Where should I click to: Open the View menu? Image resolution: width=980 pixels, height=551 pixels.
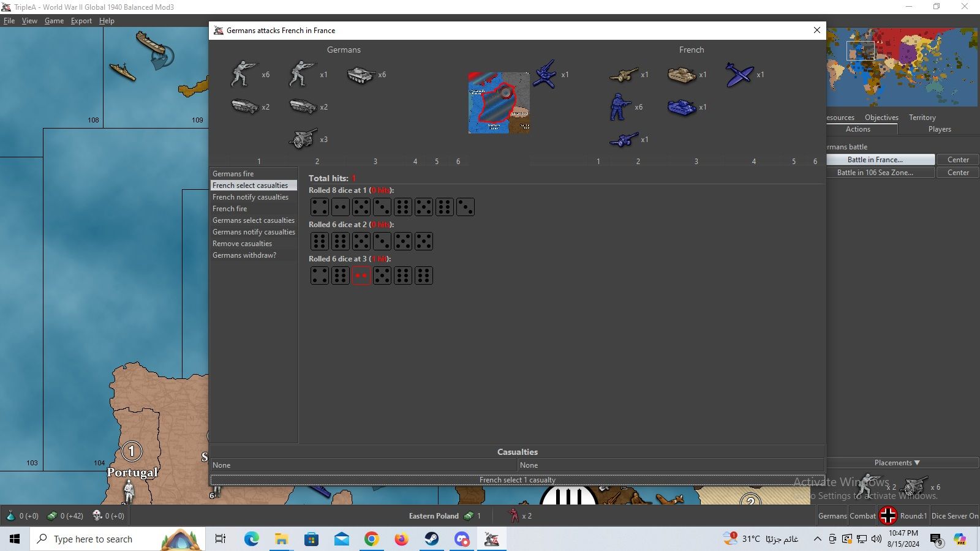coord(29,21)
